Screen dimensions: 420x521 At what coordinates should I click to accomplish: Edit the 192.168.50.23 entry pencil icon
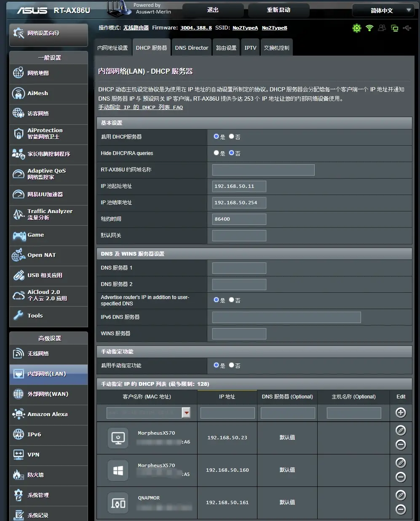(x=401, y=430)
